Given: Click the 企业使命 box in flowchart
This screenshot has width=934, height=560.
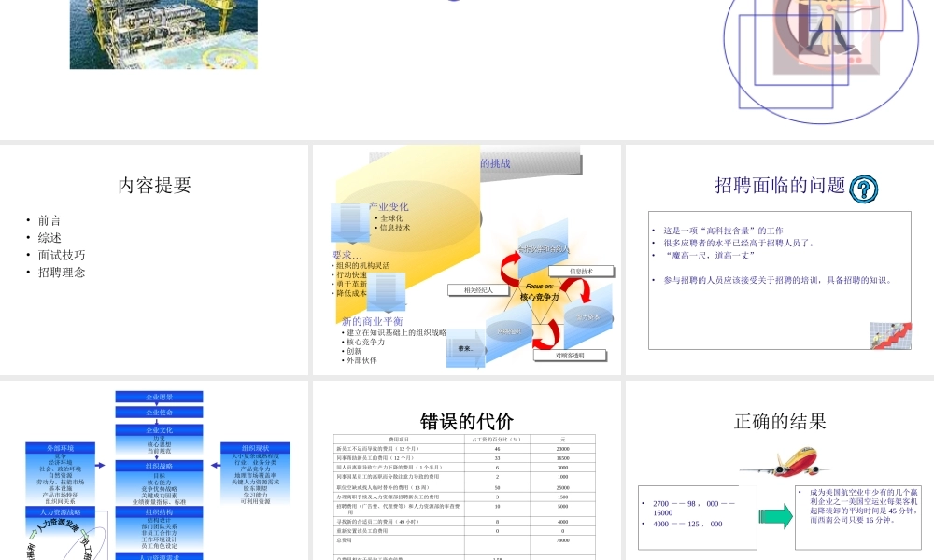Looking at the screenshot, I should coord(159,412).
